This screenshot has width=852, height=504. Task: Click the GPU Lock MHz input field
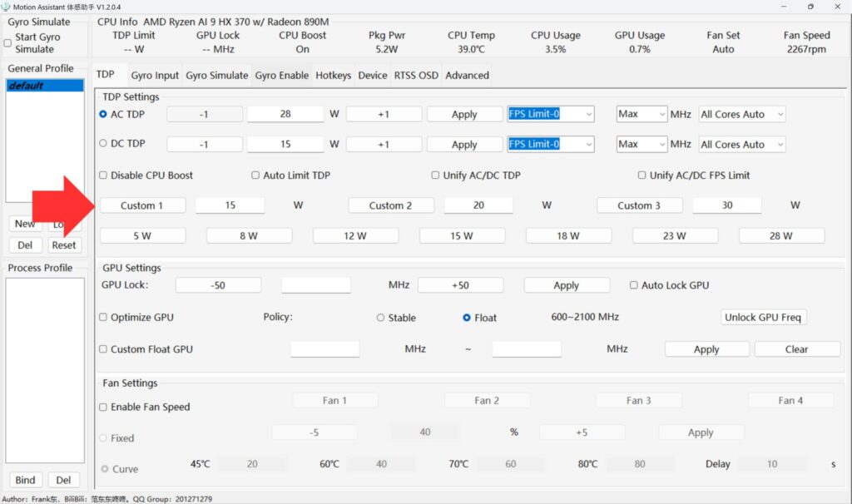316,285
